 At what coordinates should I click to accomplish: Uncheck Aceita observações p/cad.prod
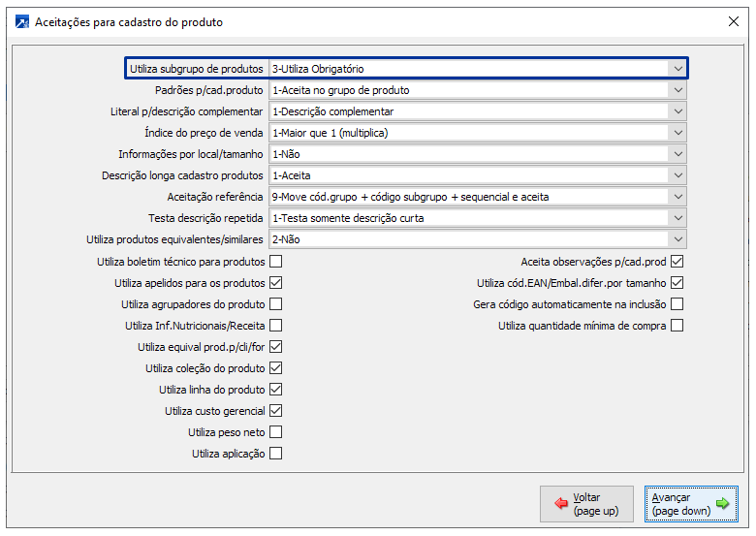[677, 262]
